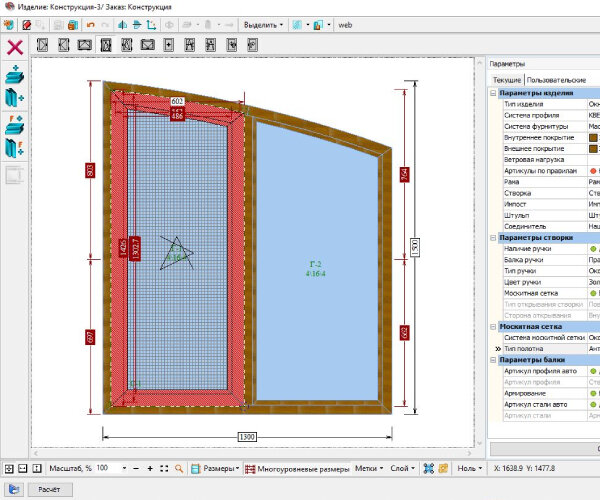600x500 pixels.
Task: Click the blue nodes icon near Ноль
Action: pos(429,469)
